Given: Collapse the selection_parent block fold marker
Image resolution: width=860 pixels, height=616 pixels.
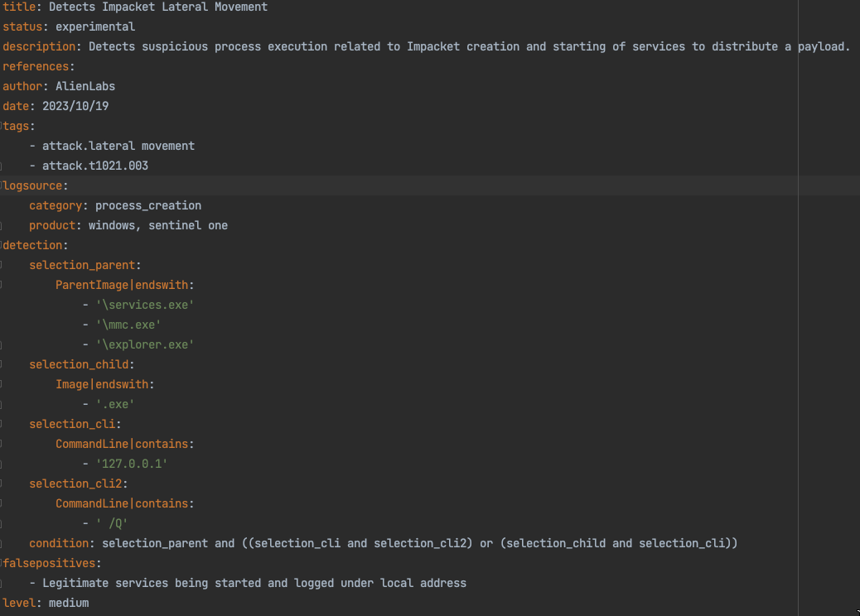Looking at the screenshot, I should point(2,265).
